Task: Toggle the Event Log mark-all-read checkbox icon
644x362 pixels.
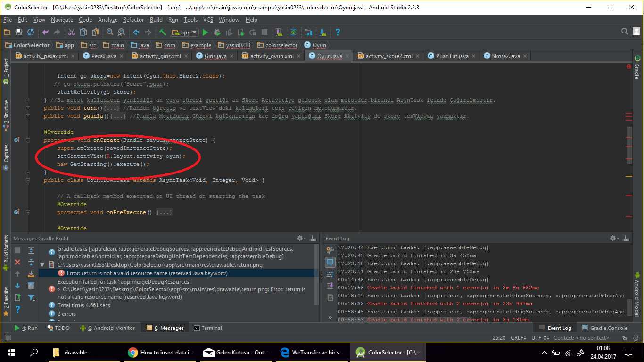Action: click(330, 297)
